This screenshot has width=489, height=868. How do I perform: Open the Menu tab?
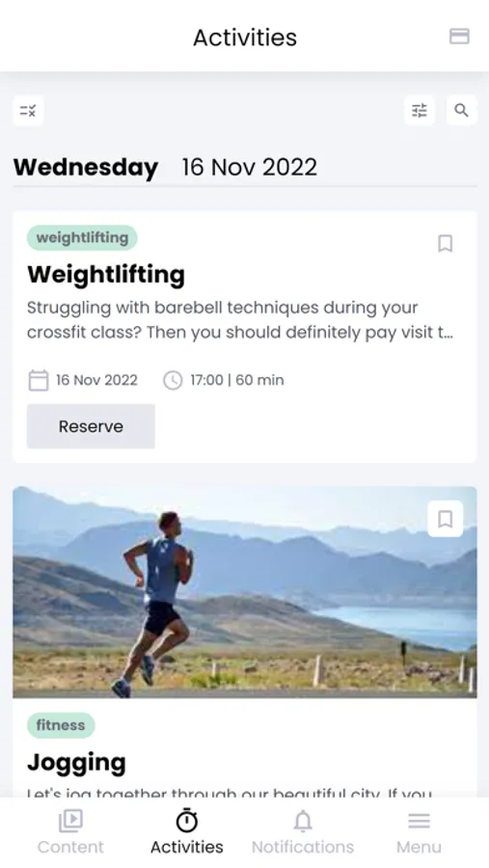coord(419,832)
